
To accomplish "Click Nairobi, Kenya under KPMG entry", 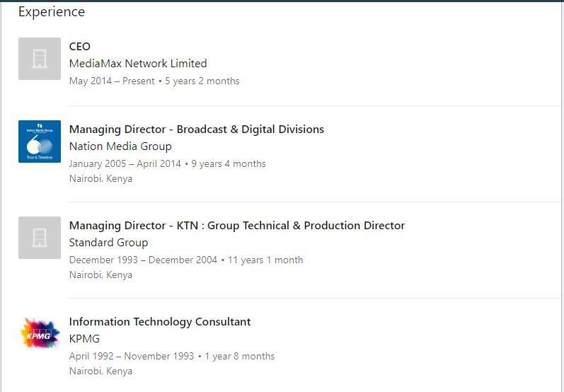I will [100, 371].
